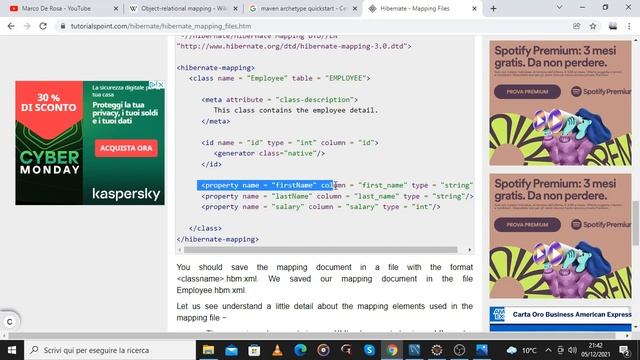Open the clock showing 21:42
Viewport: 640px width, 360px height.
tap(596, 350)
